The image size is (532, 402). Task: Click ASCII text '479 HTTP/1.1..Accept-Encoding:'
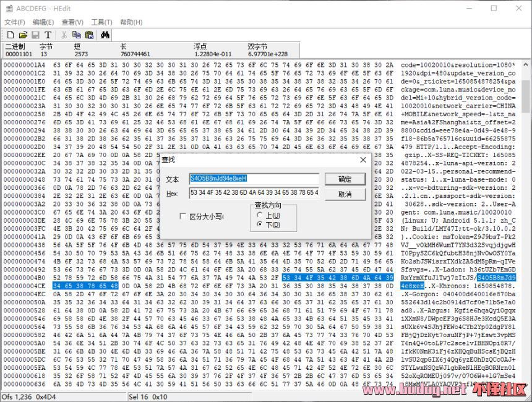click(x=458, y=147)
